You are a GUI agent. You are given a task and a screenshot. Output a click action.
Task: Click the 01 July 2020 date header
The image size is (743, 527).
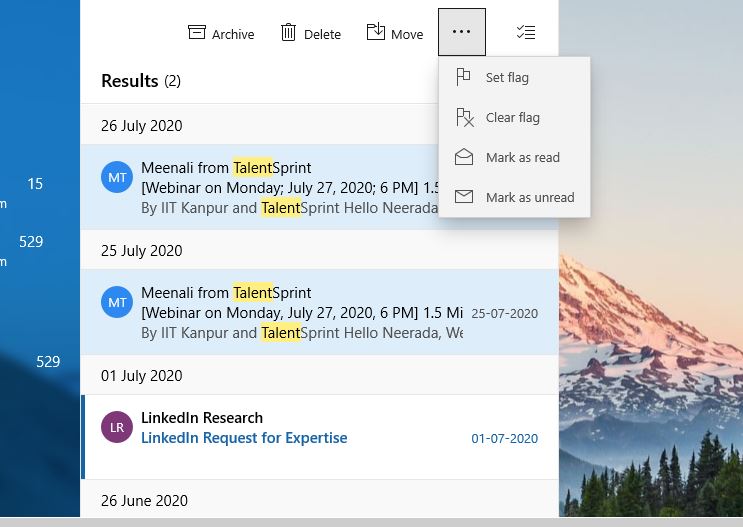[142, 376]
